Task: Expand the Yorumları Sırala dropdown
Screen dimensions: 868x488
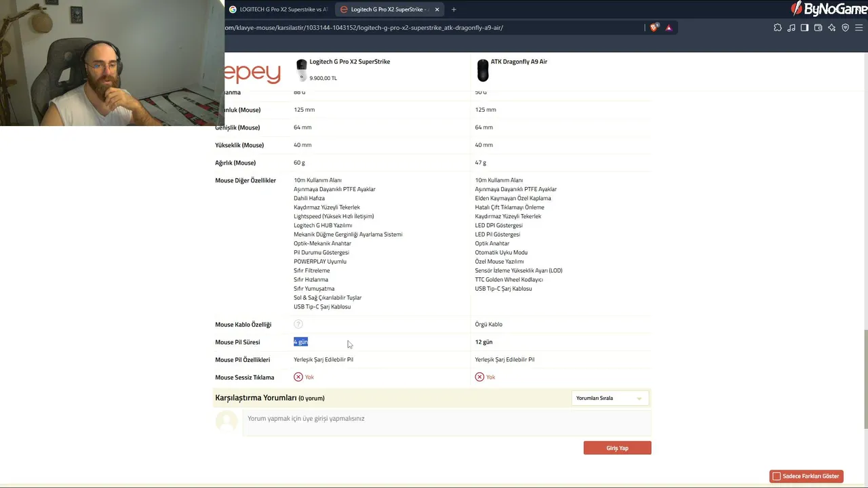Action: tap(609, 399)
